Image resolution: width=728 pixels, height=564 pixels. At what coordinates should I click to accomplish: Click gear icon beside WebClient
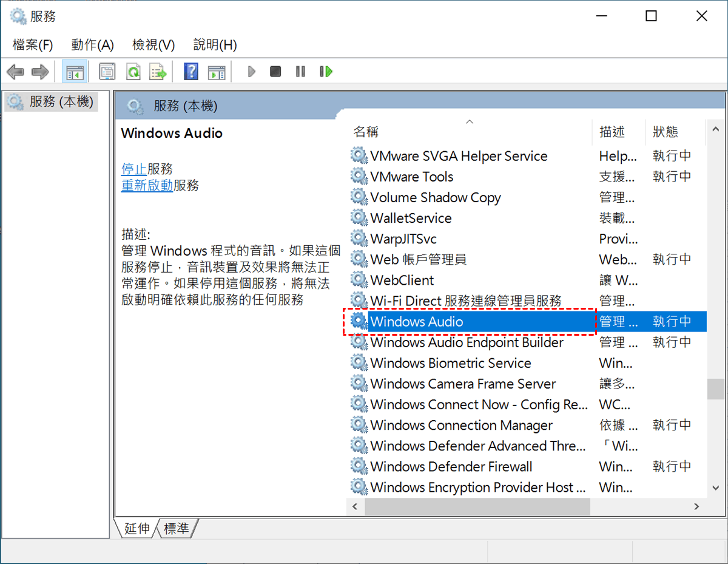359,280
